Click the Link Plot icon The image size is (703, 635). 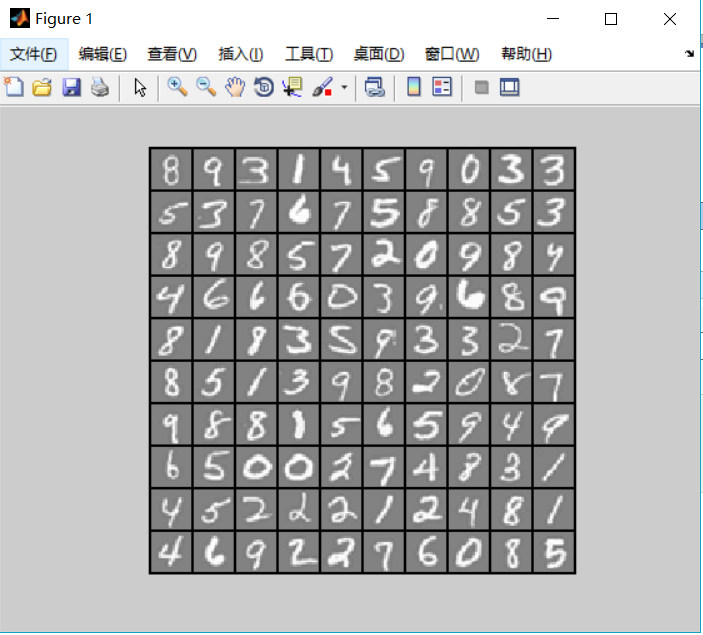point(375,87)
